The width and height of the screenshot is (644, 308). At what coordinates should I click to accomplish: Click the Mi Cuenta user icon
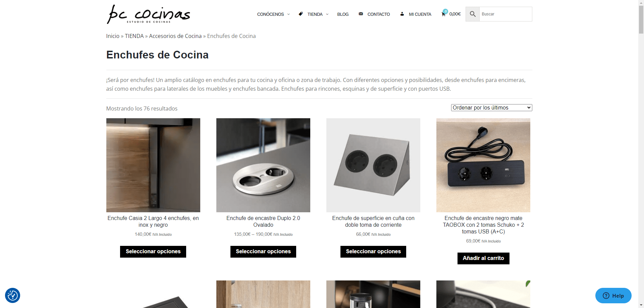pos(402,14)
